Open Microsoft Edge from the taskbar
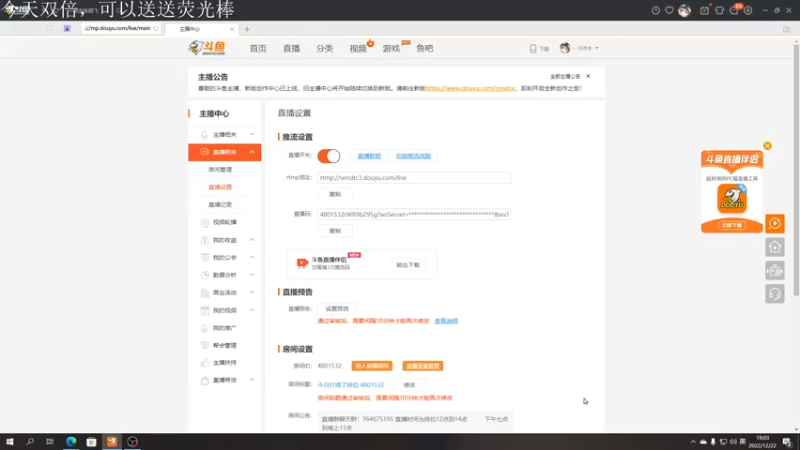The image size is (800, 450). (71, 442)
